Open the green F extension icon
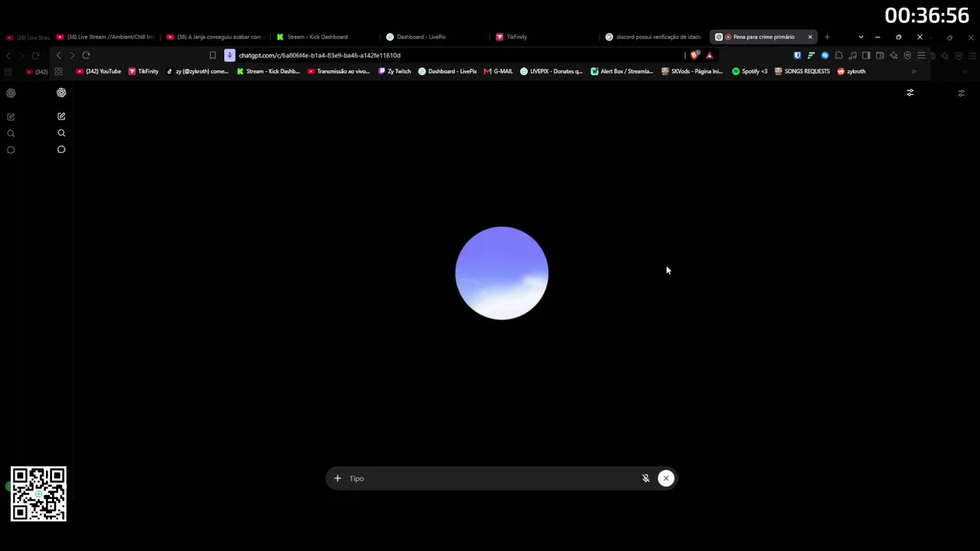The width and height of the screenshot is (980, 551). coord(811,55)
